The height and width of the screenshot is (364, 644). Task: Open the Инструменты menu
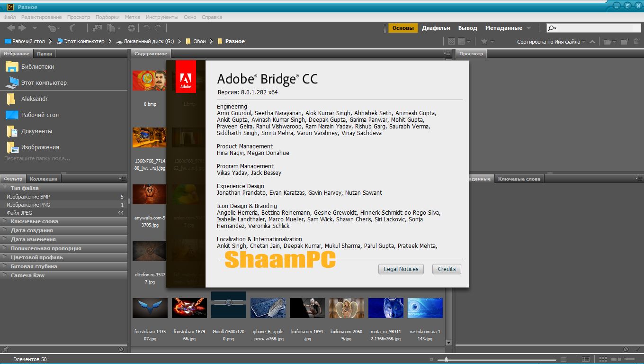(x=162, y=17)
